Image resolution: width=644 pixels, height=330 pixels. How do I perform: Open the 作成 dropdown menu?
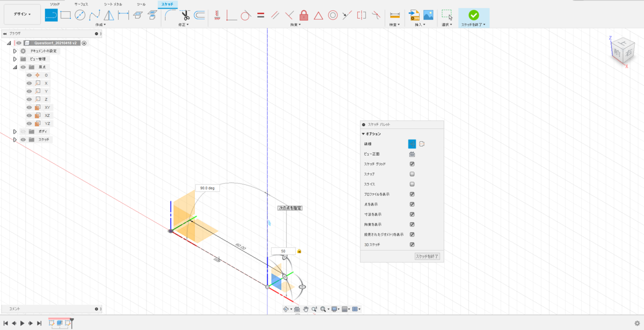click(x=100, y=25)
